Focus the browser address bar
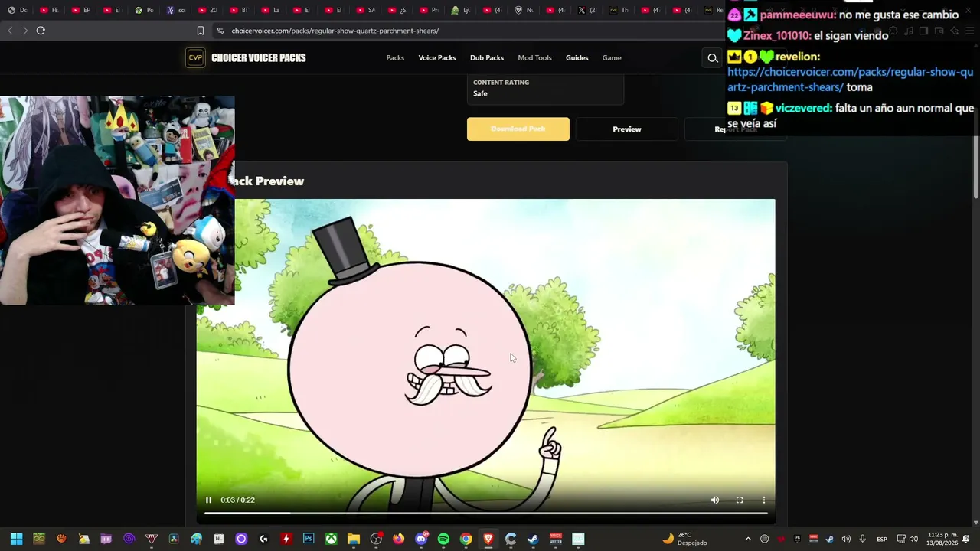This screenshot has width=980, height=551. (467, 31)
